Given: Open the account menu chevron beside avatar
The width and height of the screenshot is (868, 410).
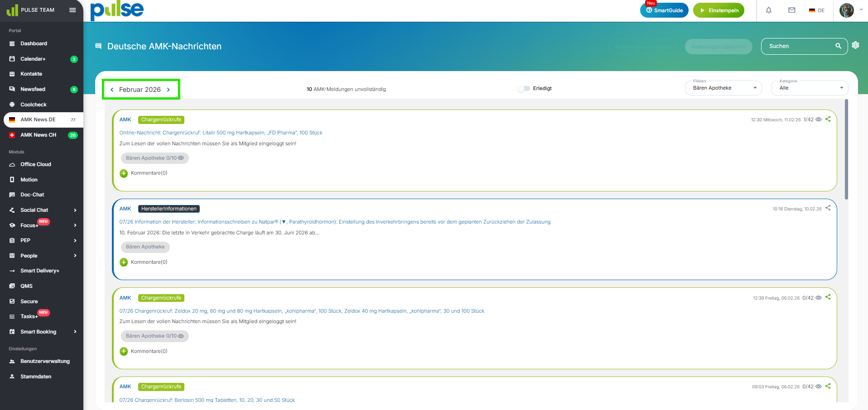Looking at the screenshot, I should [x=861, y=10].
